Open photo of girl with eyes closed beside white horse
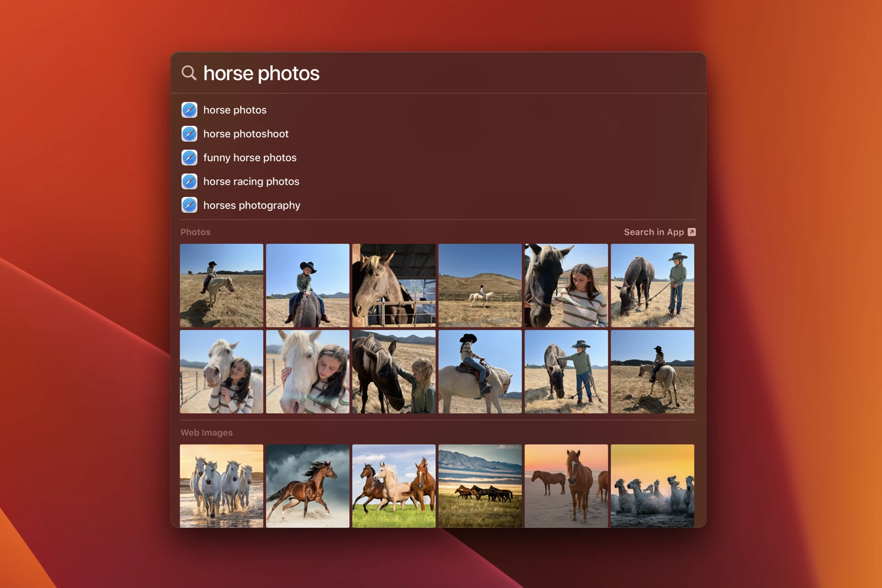This screenshot has height=588, width=882. coord(308,372)
